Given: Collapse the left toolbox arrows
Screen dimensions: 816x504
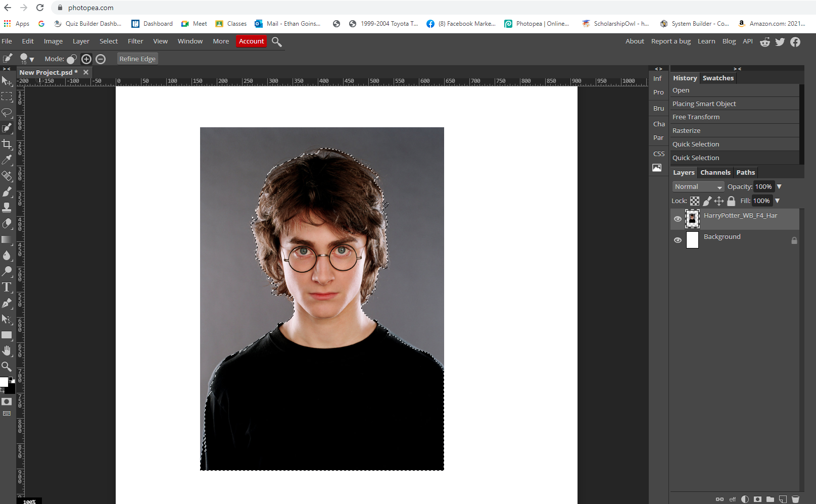Looking at the screenshot, I should 7,69.
